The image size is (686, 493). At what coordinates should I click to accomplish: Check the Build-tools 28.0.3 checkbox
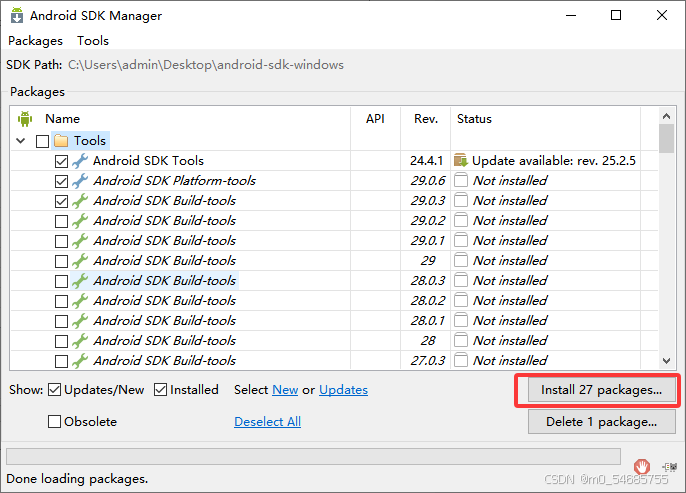coord(61,282)
